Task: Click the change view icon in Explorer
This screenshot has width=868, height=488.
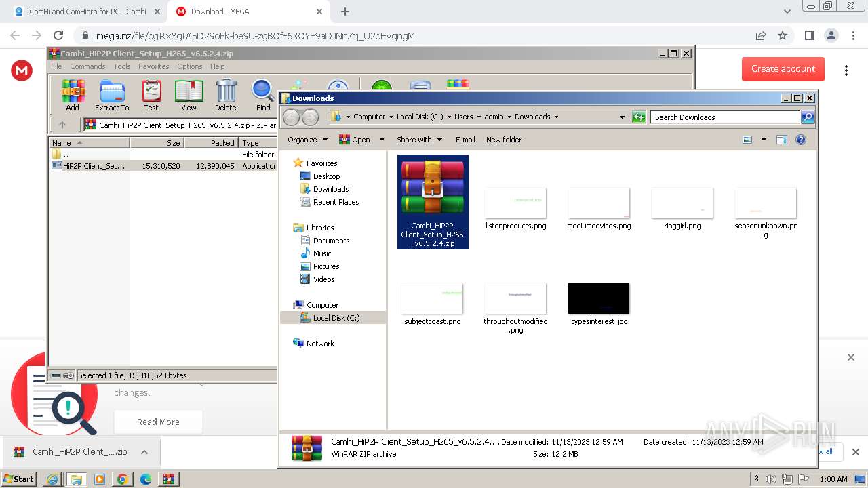Action: click(747, 140)
